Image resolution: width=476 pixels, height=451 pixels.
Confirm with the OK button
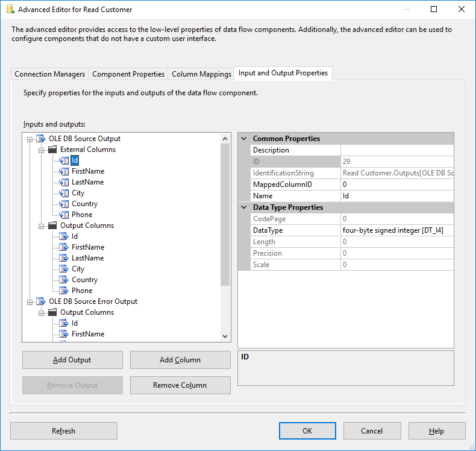pyautogui.click(x=307, y=430)
